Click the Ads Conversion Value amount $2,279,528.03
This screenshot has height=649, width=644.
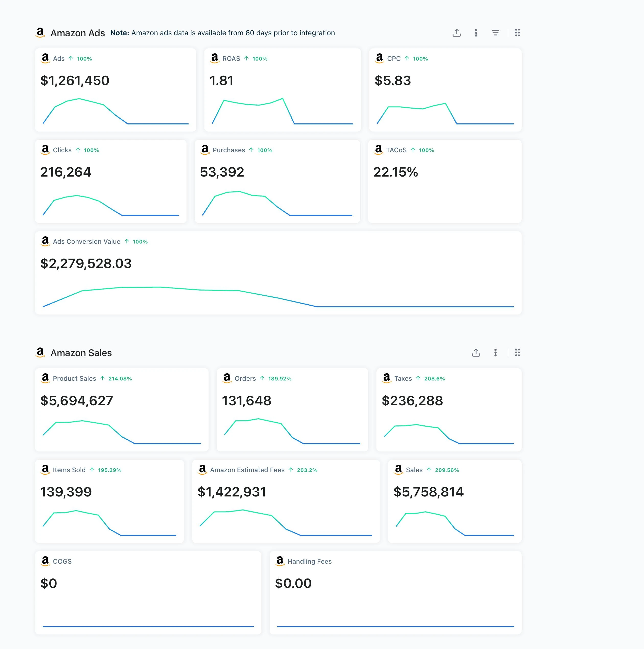pyautogui.click(x=86, y=263)
